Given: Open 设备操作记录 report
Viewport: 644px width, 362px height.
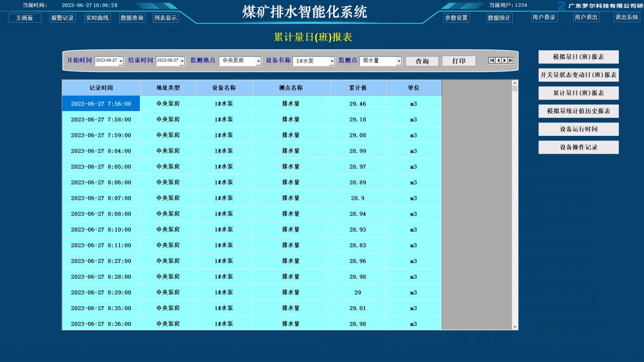Looking at the screenshot, I should coord(579,147).
